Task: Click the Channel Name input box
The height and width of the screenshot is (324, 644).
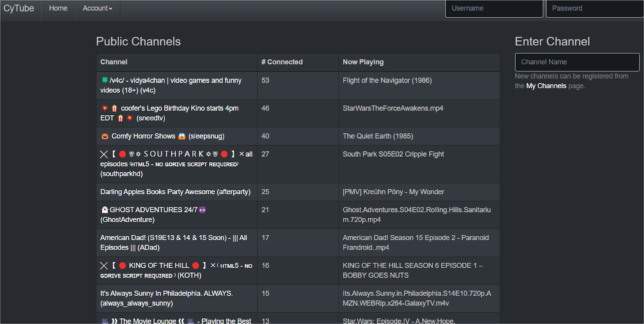Action: (x=577, y=62)
